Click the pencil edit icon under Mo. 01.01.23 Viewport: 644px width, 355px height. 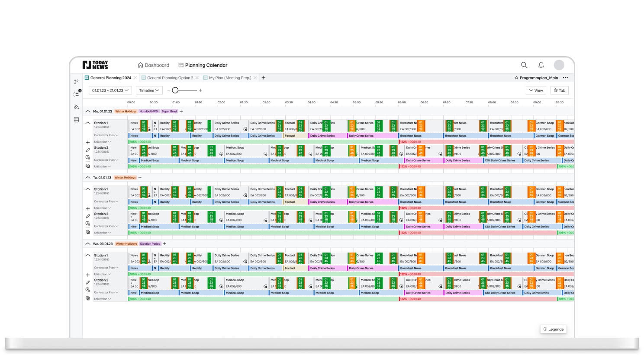88,150
